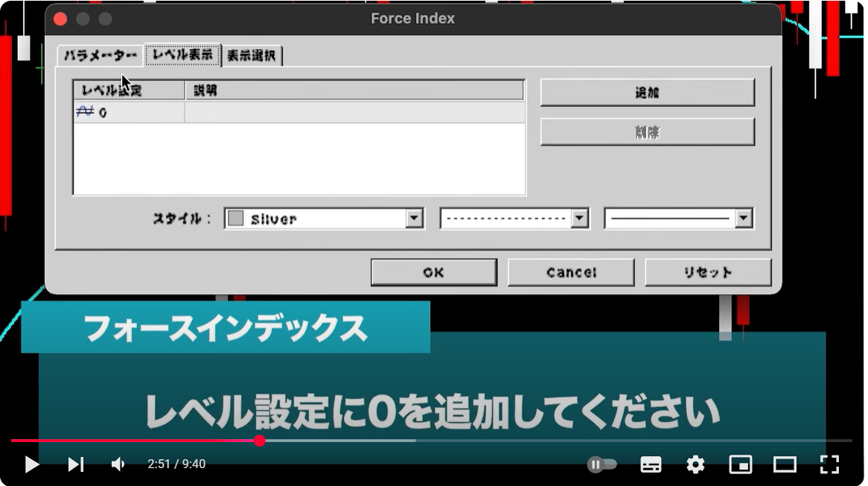Skip to the next video
This screenshot has height=486, width=868.
tap(75, 464)
